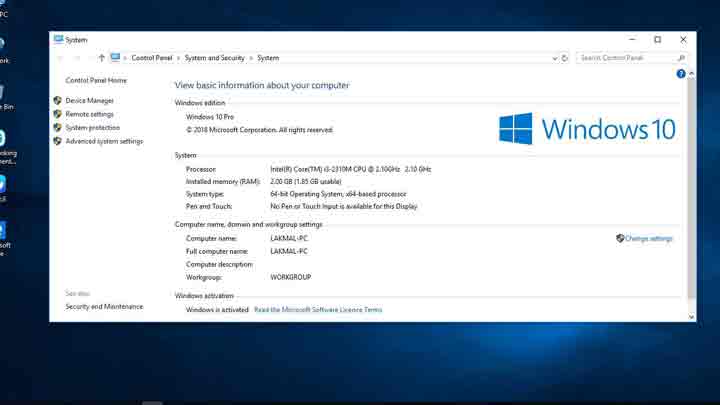Click the shield icon beside System protection

click(x=57, y=128)
